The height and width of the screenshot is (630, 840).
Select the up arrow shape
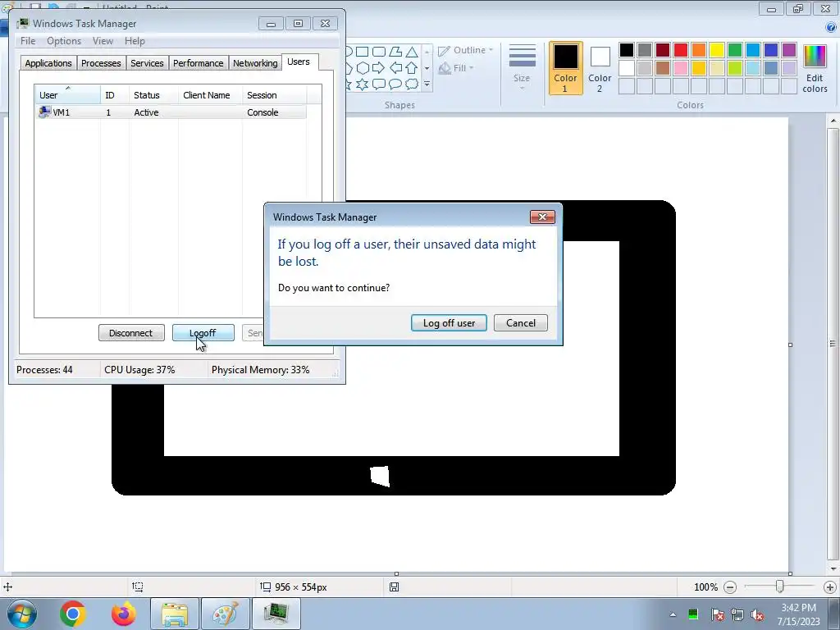pyautogui.click(x=412, y=68)
